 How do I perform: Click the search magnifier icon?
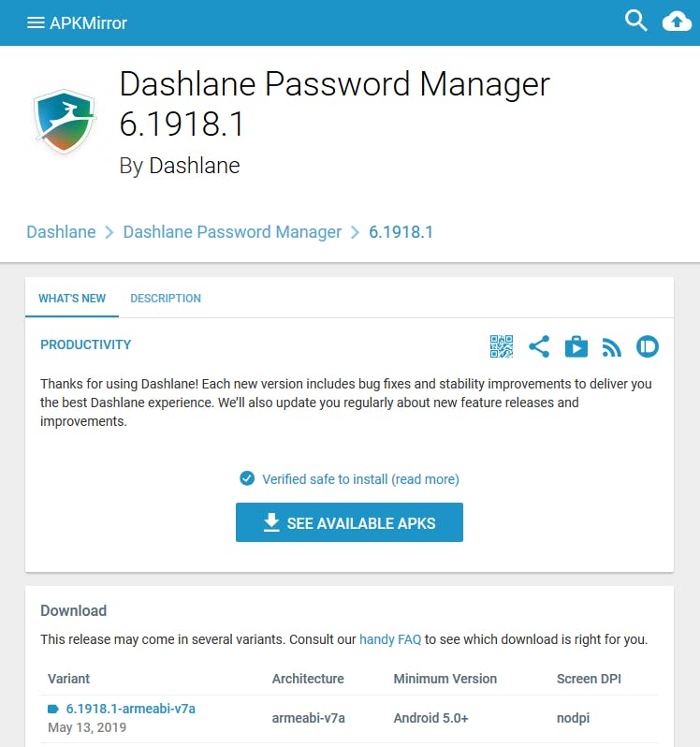point(636,21)
